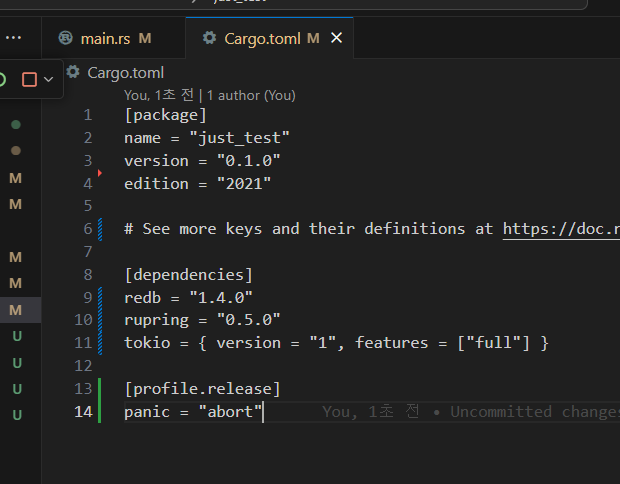This screenshot has height=484, width=620.
Task: Close the Cargo.toml editor tab
Action: pos(337,38)
